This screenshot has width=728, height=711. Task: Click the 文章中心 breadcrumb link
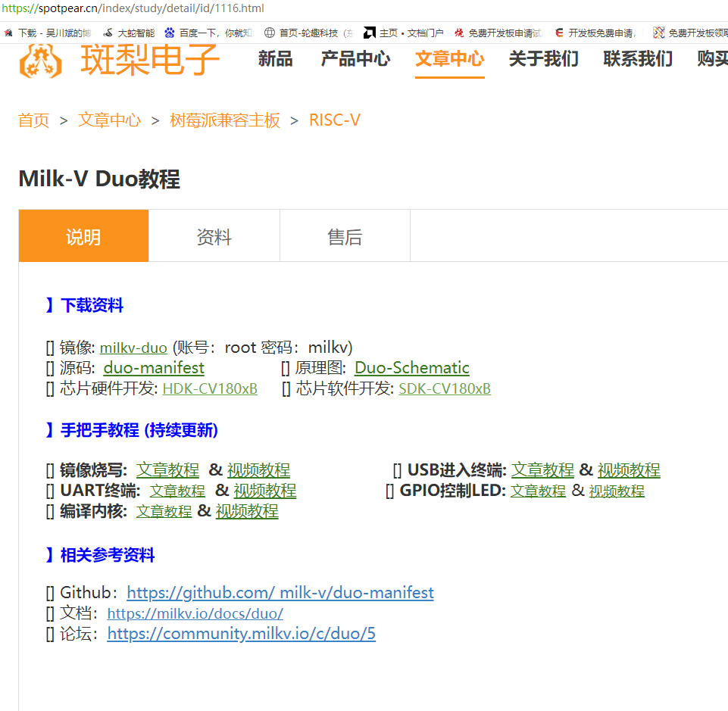[109, 120]
